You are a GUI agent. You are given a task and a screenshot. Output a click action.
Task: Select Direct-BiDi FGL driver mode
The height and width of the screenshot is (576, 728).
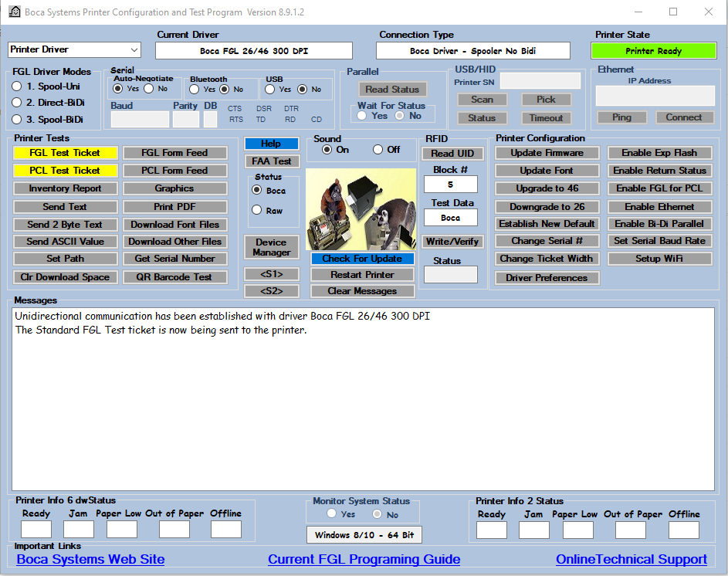[17, 103]
